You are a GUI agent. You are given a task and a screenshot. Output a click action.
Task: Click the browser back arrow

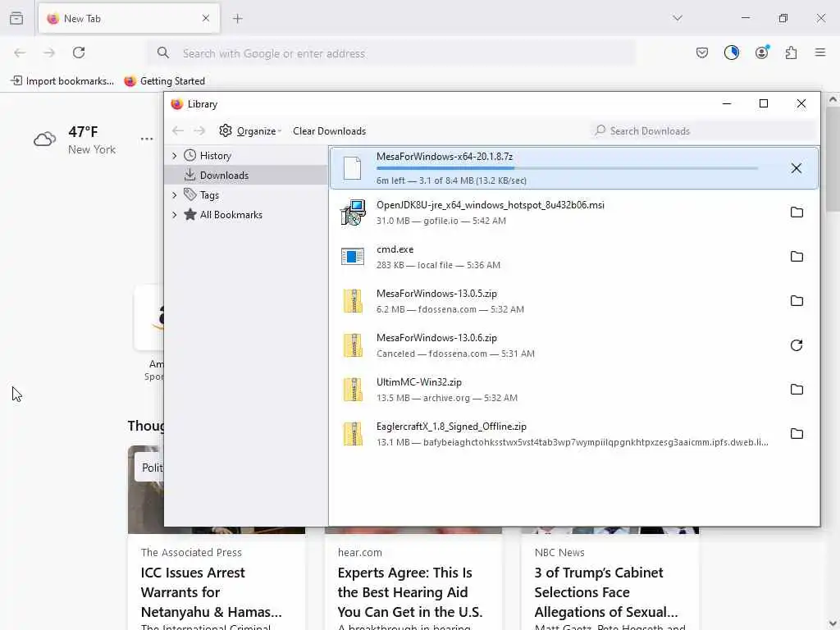click(x=20, y=52)
